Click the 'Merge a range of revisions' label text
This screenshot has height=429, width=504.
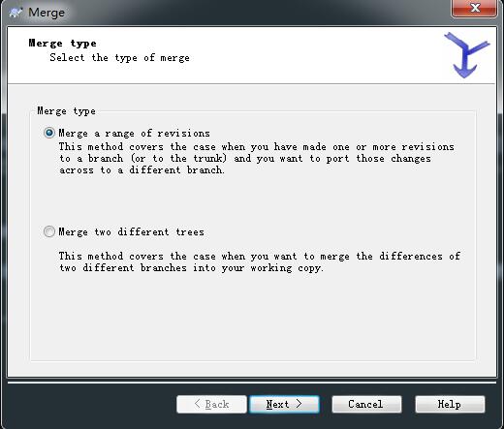tap(134, 133)
